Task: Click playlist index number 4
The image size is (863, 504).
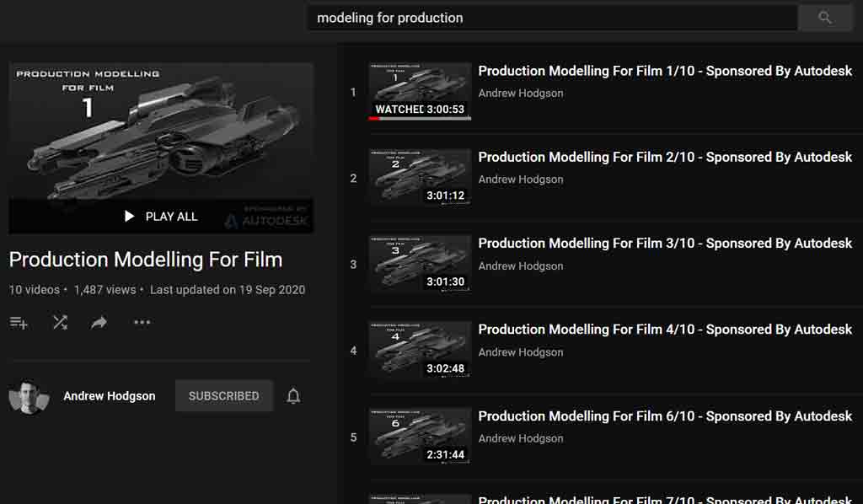Action: click(353, 351)
